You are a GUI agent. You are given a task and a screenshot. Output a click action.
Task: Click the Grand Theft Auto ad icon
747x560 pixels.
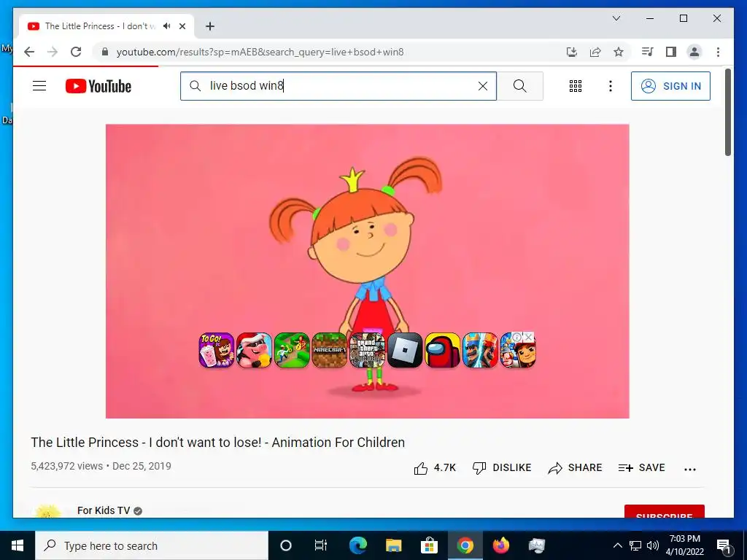tap(367, 350)
